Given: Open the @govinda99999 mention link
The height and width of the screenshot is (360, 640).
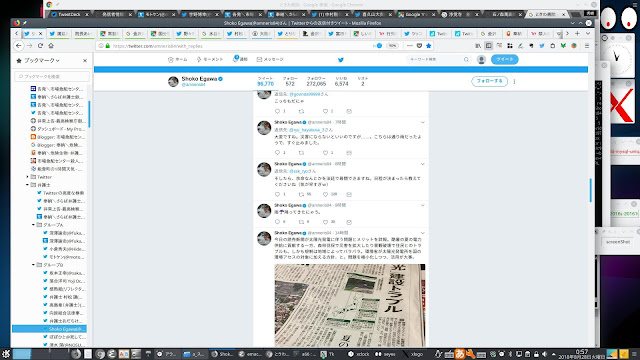Looking at the screenshot, I should pyautogui.click(x=304, y=94).
